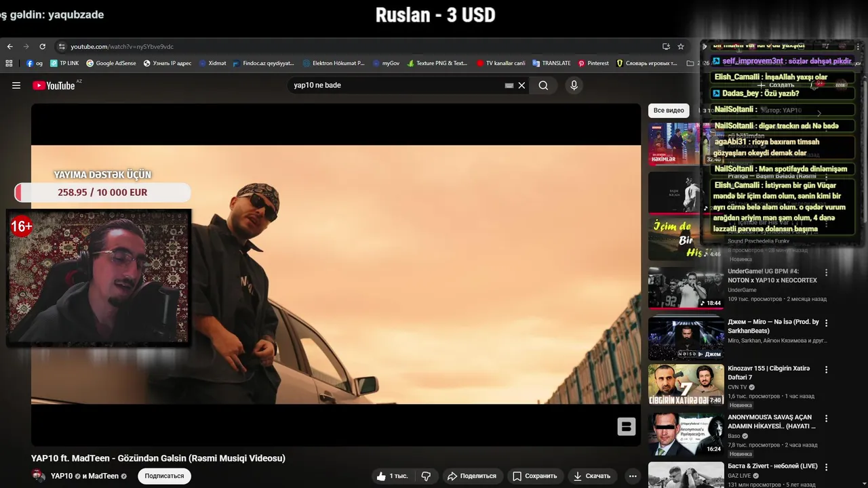This screenshot has width=868, height=488.
Task: Open TV kanallar canlı bookmark
Action: pyautogui.click(x=500, y=63)
